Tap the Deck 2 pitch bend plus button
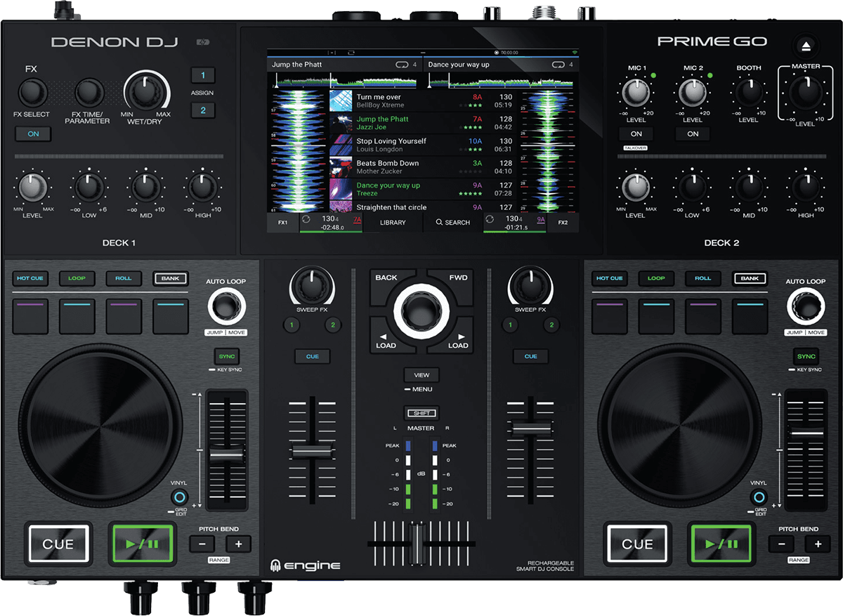The width and height of the screenshot is (843, 616). click(x=818, y=544)
